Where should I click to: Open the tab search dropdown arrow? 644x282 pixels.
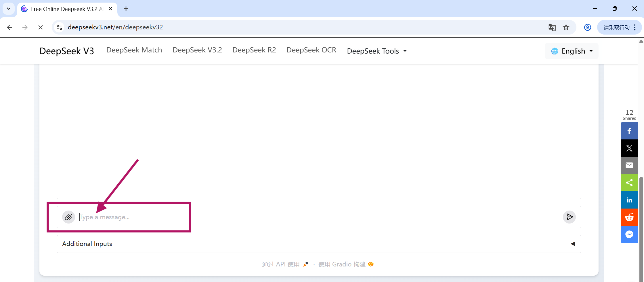tap(9, 9)
